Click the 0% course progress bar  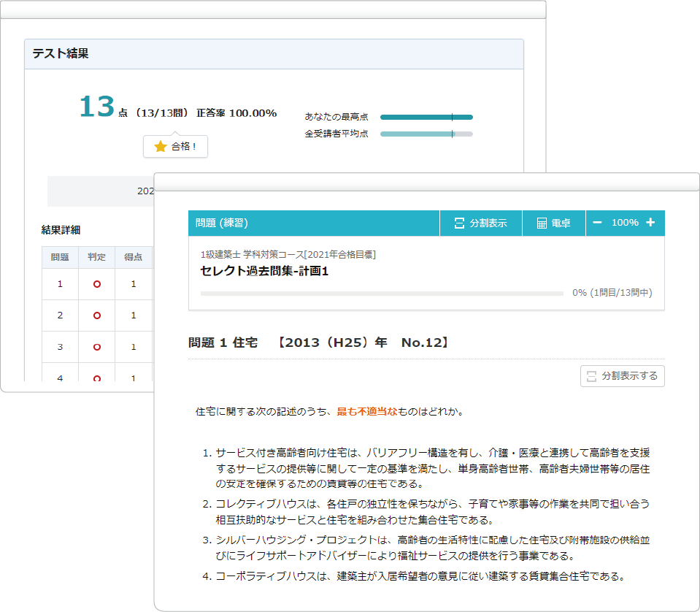point(380,294)
